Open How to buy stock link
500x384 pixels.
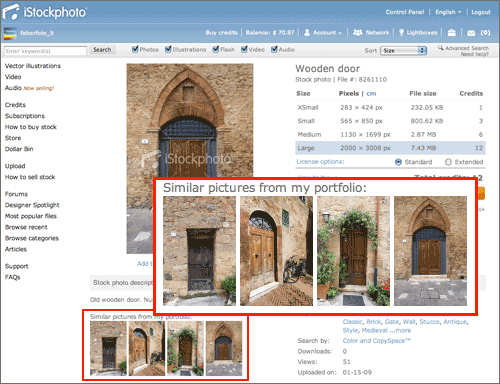31,127
